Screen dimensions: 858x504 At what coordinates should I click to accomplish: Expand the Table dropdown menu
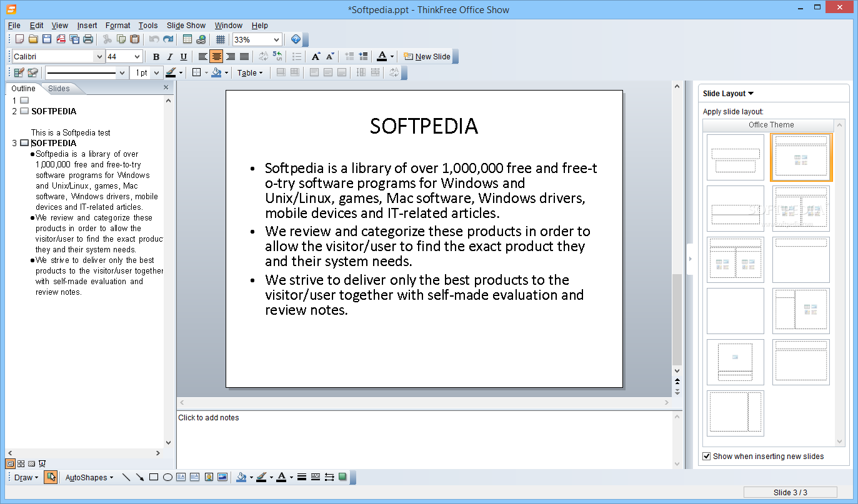click(250, 72)
